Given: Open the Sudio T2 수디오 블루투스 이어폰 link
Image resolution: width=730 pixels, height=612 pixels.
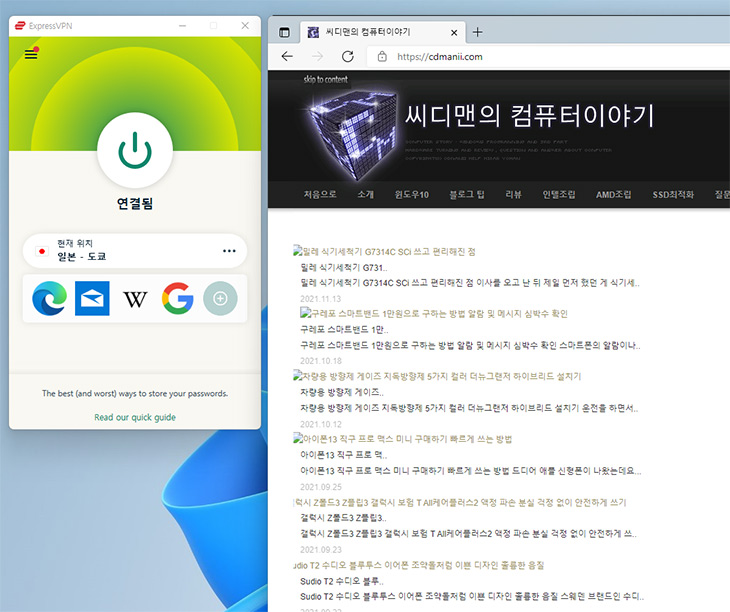Looking at the screenshot, I should 419,565.
